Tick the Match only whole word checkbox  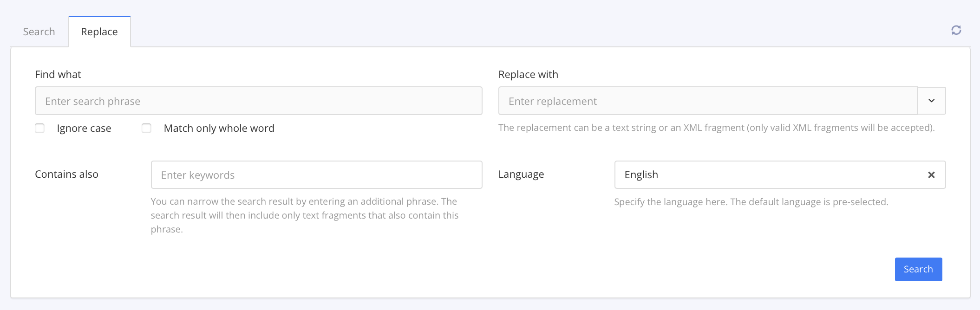[x=146, y=128]
